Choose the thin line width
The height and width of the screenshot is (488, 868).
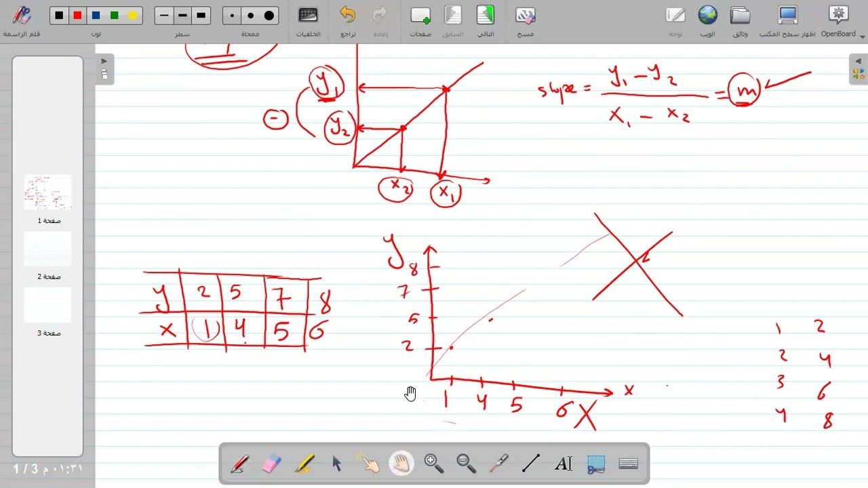(x=164, y=16)
